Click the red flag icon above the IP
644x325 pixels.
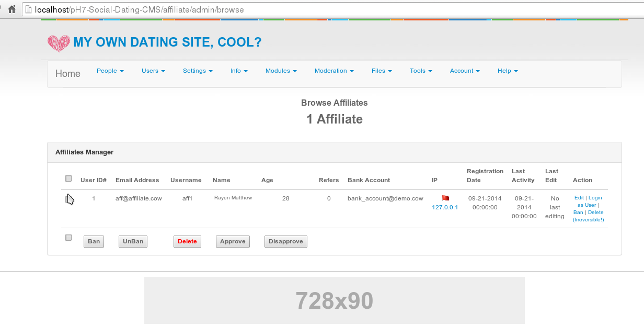point(445,198)
